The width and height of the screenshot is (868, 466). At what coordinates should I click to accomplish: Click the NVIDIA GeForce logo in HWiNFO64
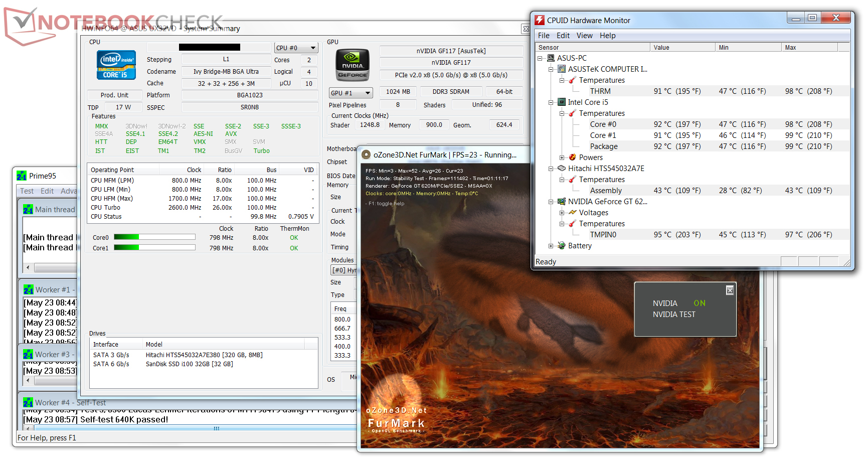click(x=353, y=65)
